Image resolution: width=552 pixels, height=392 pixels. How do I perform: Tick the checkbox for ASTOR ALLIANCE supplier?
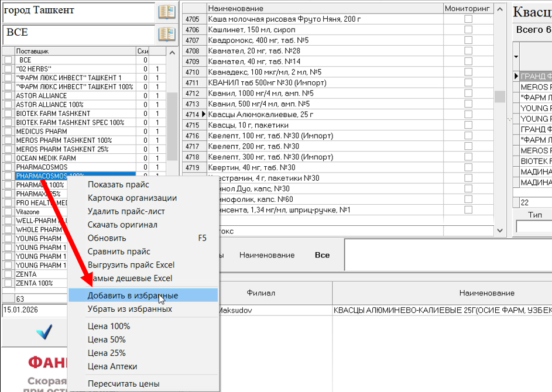pyautogui.click(x=8, y=96)
